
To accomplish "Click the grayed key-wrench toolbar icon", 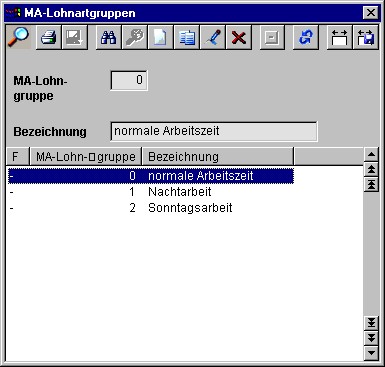I will click(135, 37).
